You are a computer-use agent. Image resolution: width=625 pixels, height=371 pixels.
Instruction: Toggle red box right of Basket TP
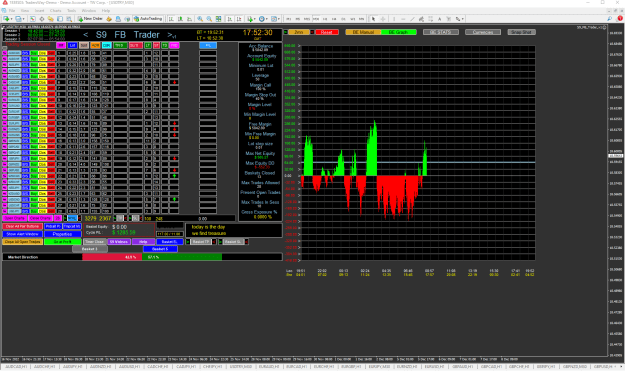click(214, 242)
